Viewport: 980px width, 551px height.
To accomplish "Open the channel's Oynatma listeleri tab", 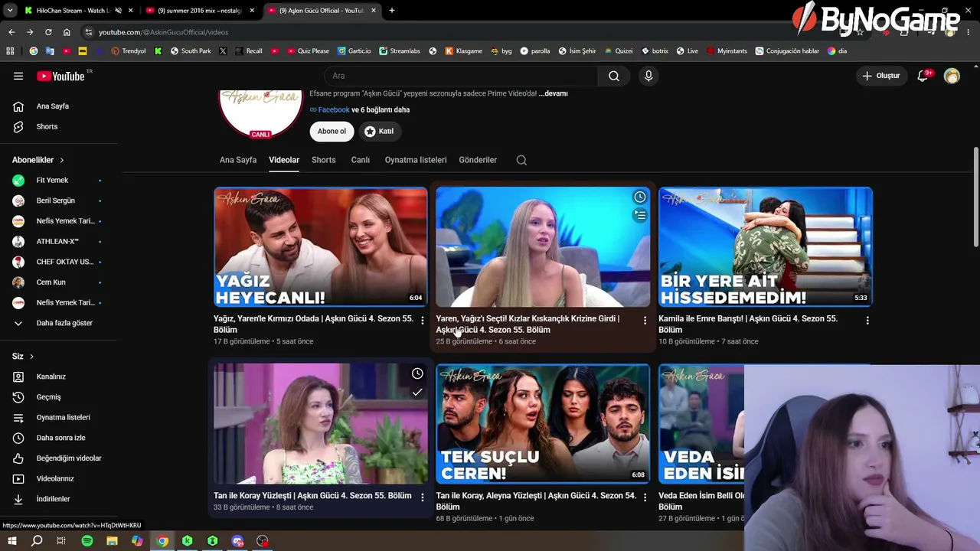I will point(416,160).
